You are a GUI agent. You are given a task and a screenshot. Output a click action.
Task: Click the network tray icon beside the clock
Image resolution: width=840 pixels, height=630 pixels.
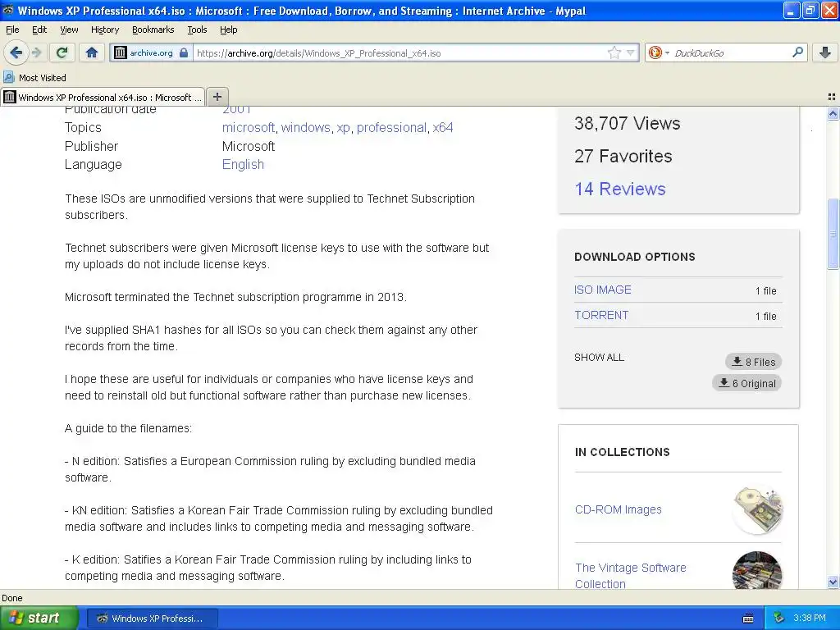click(779, 618)
